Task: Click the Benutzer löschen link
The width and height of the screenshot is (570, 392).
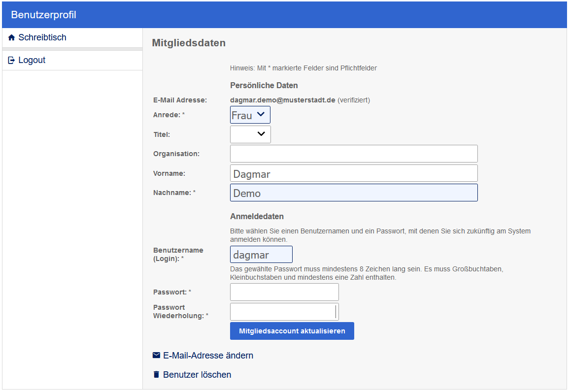Action: pos(197,375)
